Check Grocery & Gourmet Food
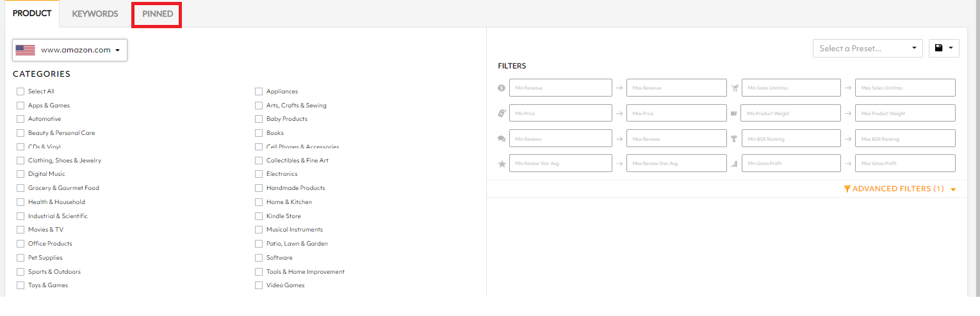 tap(20, 188)
